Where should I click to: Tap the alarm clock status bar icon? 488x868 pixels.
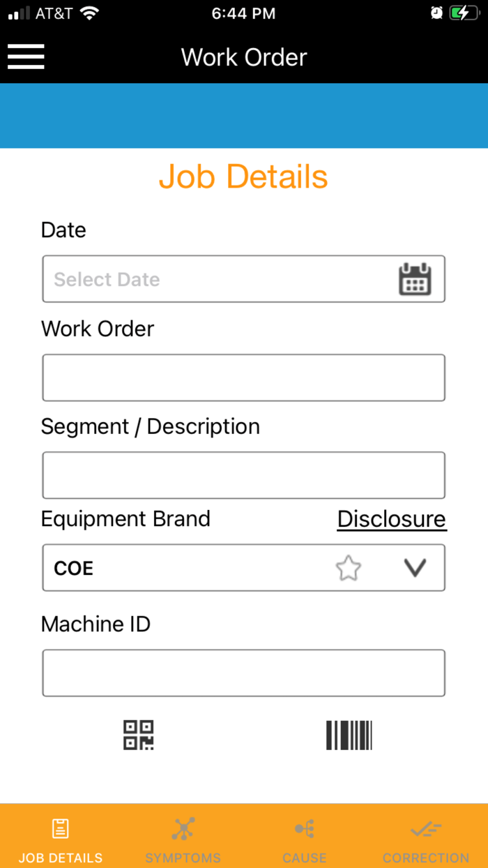437,12
